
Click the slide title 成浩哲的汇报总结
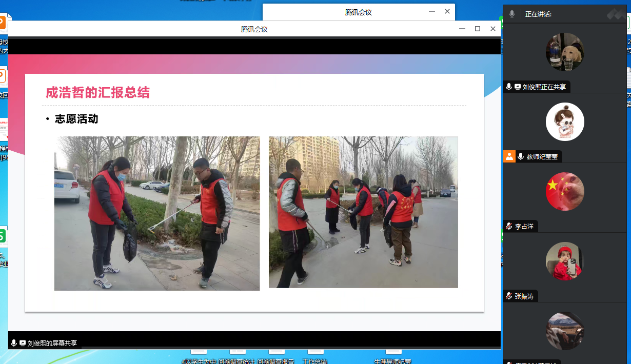coord(97,92)
